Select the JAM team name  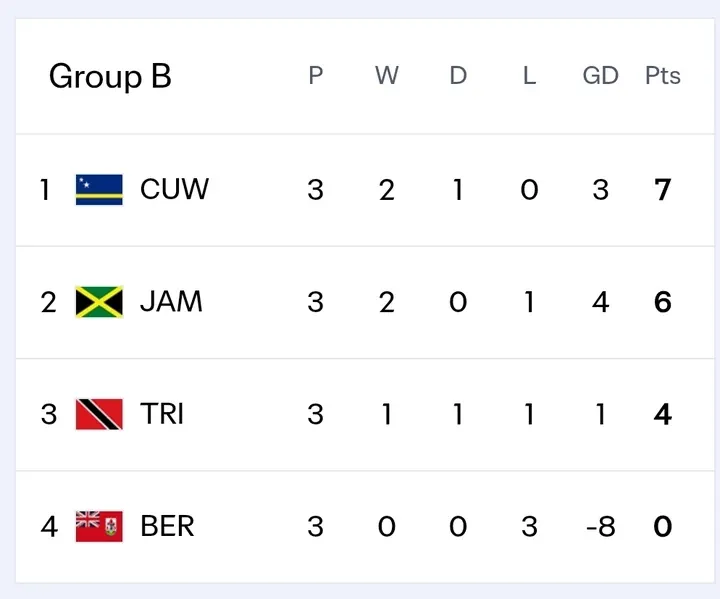tap(171, 302)
